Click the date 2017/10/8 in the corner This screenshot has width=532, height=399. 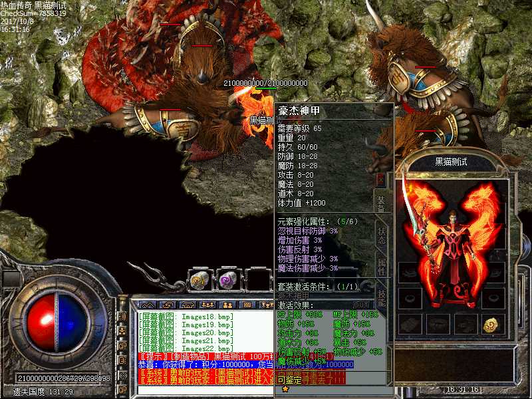(x=17, y=21)
